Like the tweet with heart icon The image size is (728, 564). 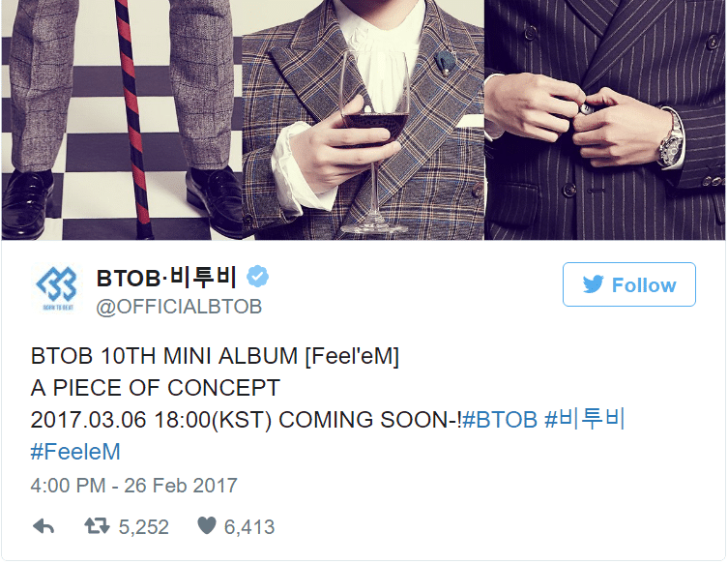click(207, 526)
